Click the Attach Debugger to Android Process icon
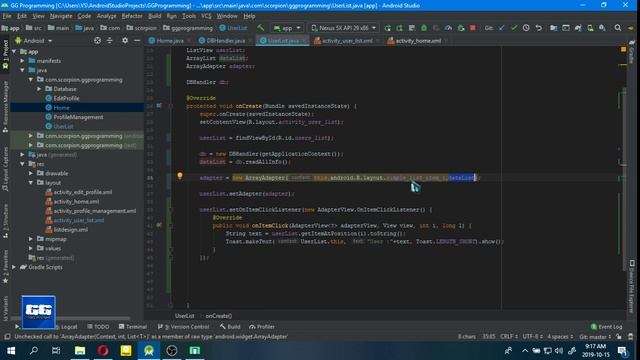This screenshot has height=360, width=640. [x=461, y=28]
